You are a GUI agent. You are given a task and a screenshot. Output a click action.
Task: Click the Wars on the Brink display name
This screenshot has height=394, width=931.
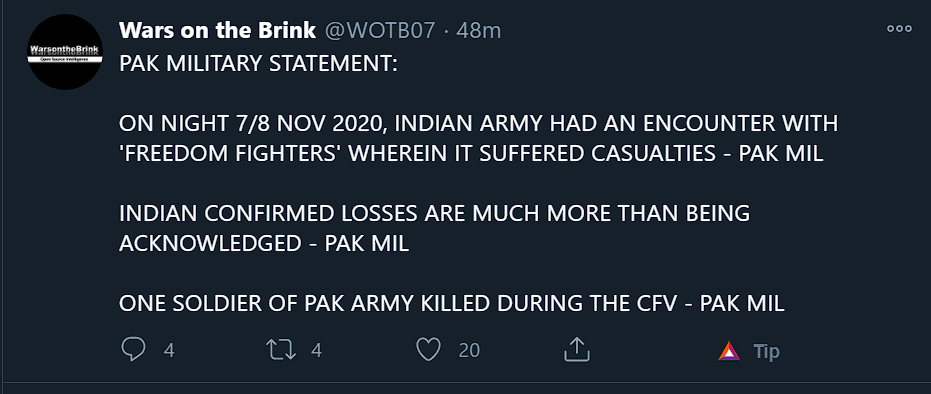click(x=217, y=30)
